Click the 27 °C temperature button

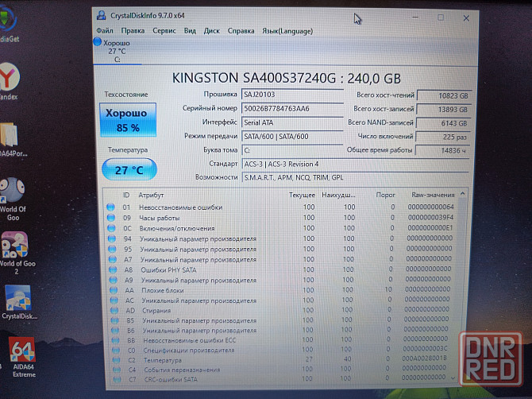(129, 169)
